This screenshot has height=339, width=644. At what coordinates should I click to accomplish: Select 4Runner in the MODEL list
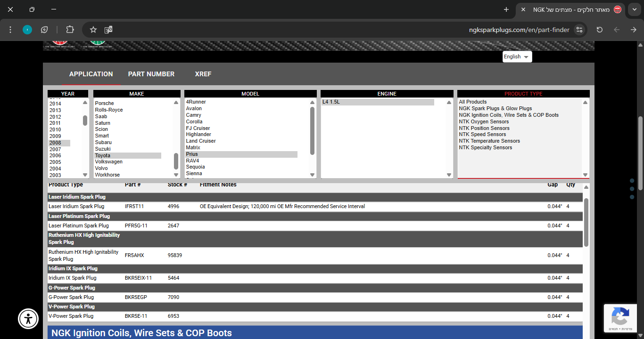pyautogui.click(x=196, y=102)
